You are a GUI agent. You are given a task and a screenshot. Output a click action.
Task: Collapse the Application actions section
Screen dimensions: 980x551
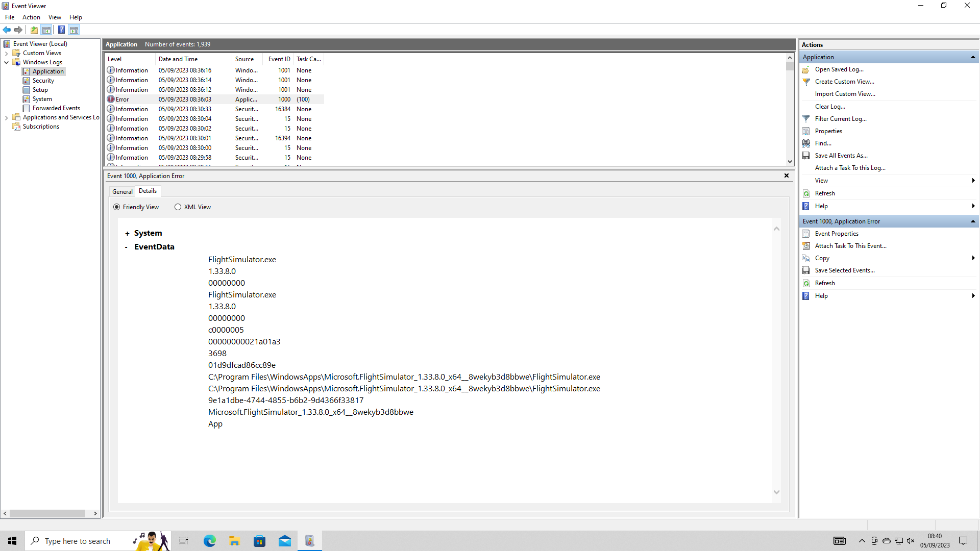pyautogui.click(x=973, y=57)
